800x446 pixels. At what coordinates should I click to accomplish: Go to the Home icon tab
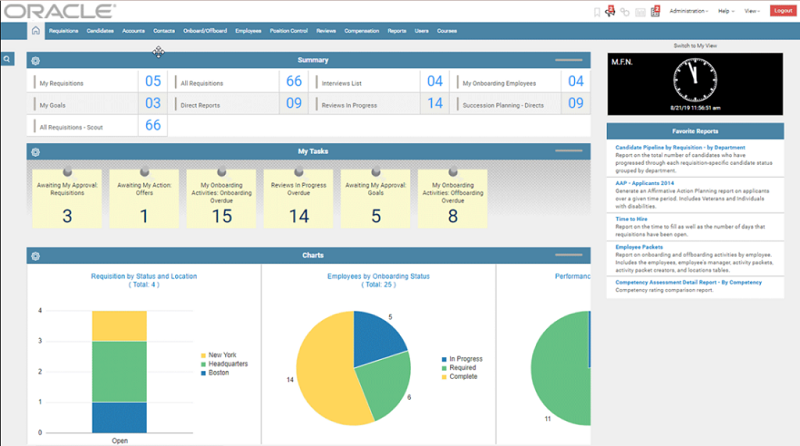point(36,31)
